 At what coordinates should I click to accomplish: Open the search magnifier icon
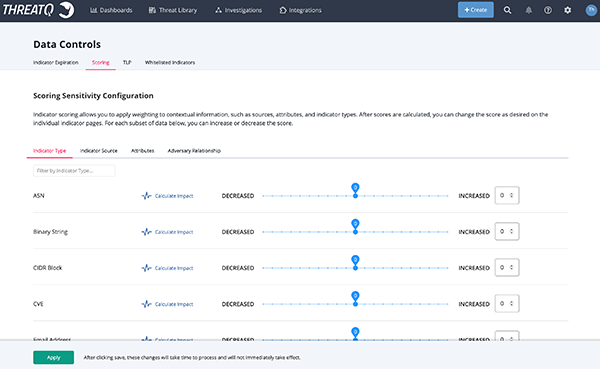pos(507,10)
